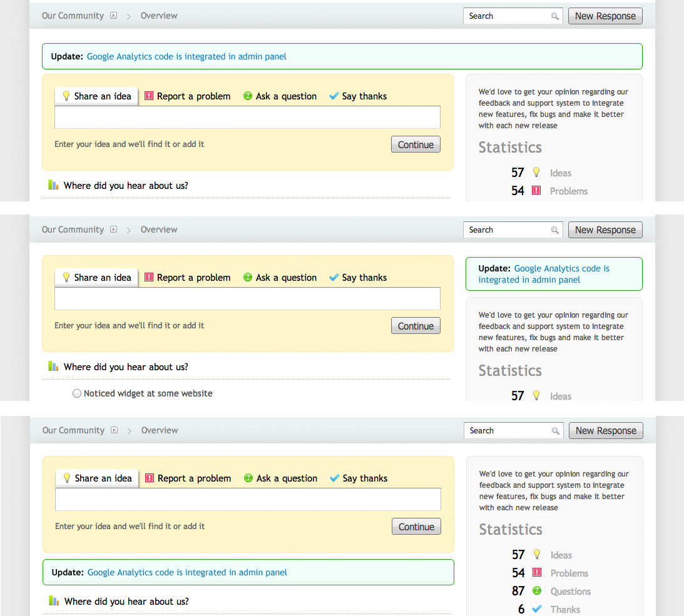Click the lightbulb icon on the Share an idea tab in the top mockup
684x616 pixels.
point(66,96)
